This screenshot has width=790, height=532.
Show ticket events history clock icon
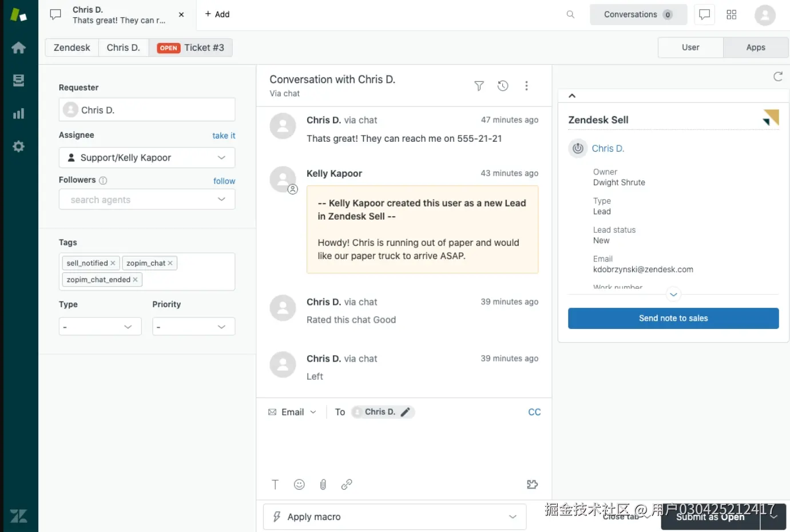503,86
